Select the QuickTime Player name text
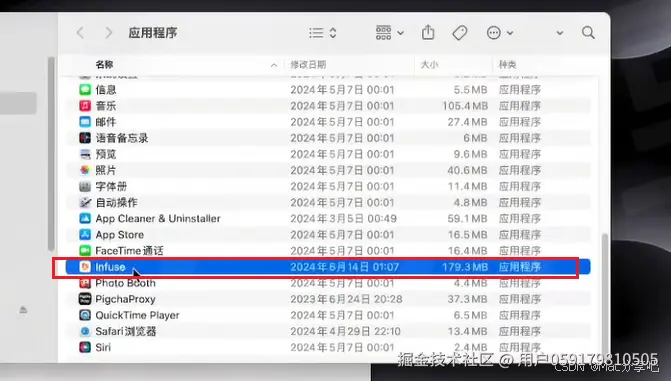 point(137,315)
